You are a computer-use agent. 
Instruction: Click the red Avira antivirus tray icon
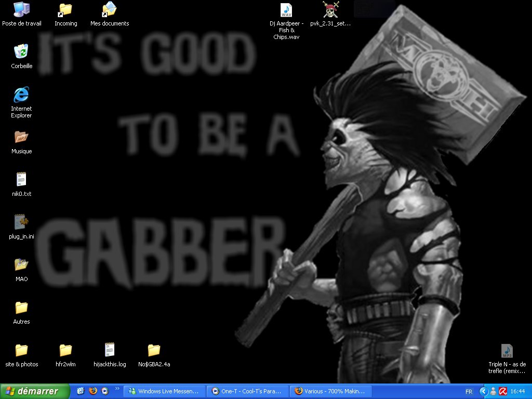pos(503,392)
